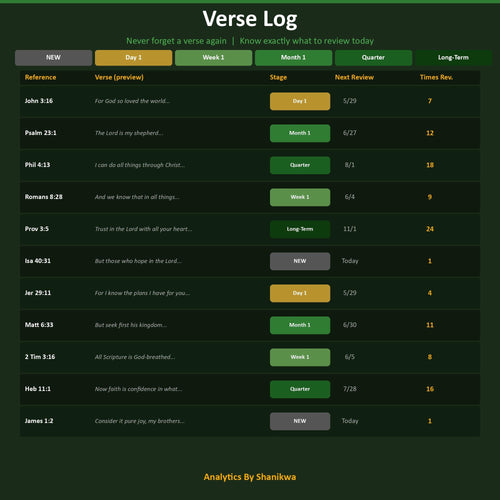This screenshot has height=500, width=500.
Task: Click verse preview 'For I know the plans I have for you...'
Action: click(x=143, y=293)
